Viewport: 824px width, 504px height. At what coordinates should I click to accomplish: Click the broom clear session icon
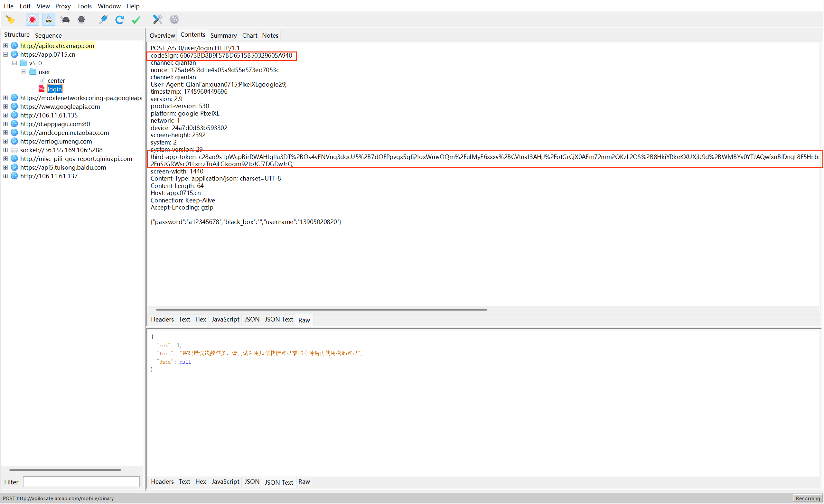click(10, 19)
